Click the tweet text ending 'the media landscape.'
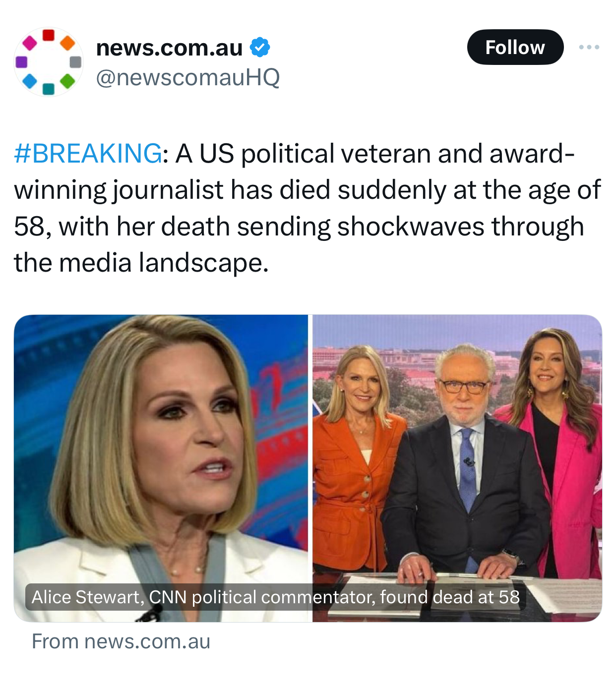 [141, 263]
